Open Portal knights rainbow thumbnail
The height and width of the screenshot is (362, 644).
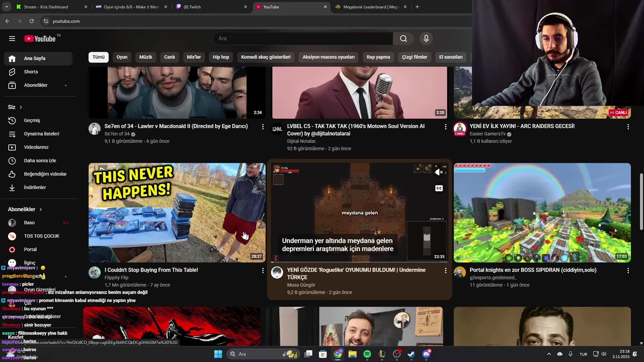(x=542, y=213)
